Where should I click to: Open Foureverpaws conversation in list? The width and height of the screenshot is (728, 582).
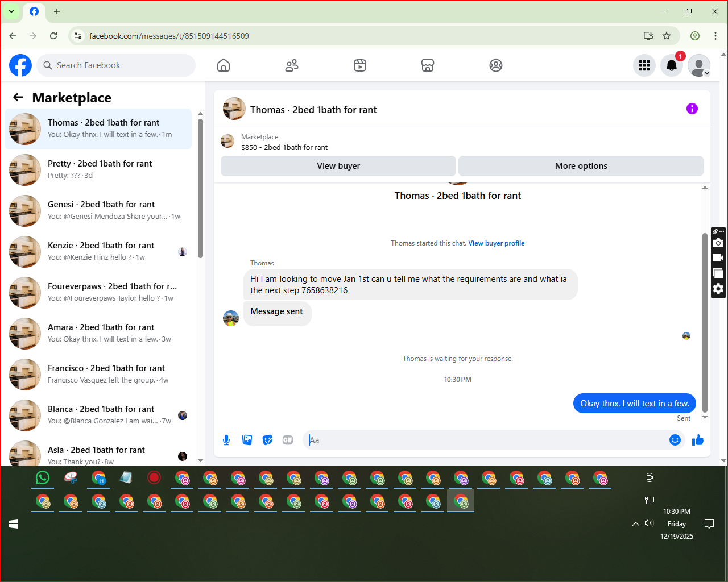(x=98, y=293)
